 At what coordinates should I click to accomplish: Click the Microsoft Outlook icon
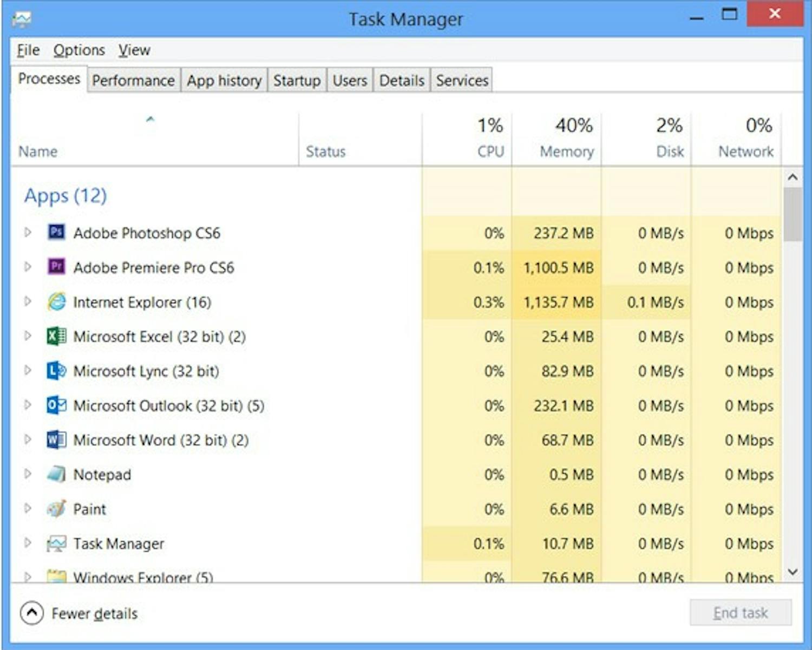[x=56, y=405]
